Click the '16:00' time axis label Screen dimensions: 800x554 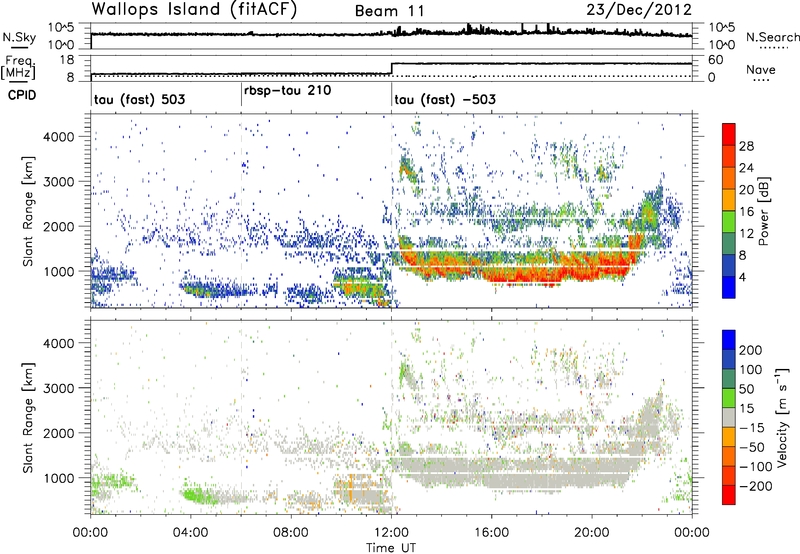click(491, 533)
